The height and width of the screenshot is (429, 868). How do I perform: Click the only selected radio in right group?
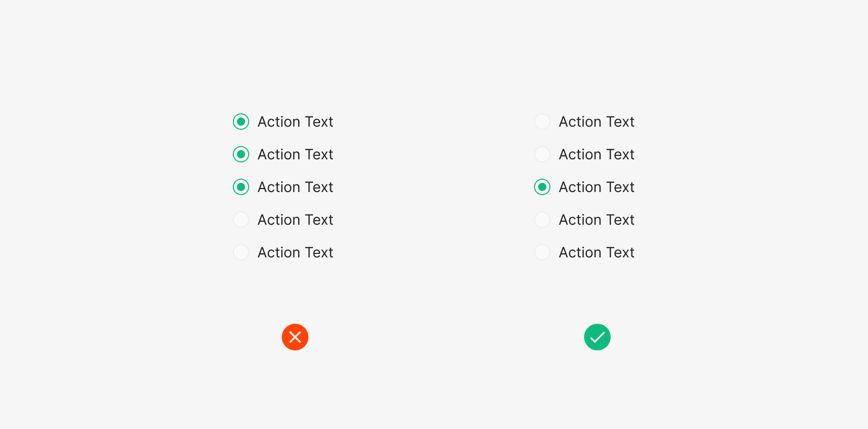542,187
